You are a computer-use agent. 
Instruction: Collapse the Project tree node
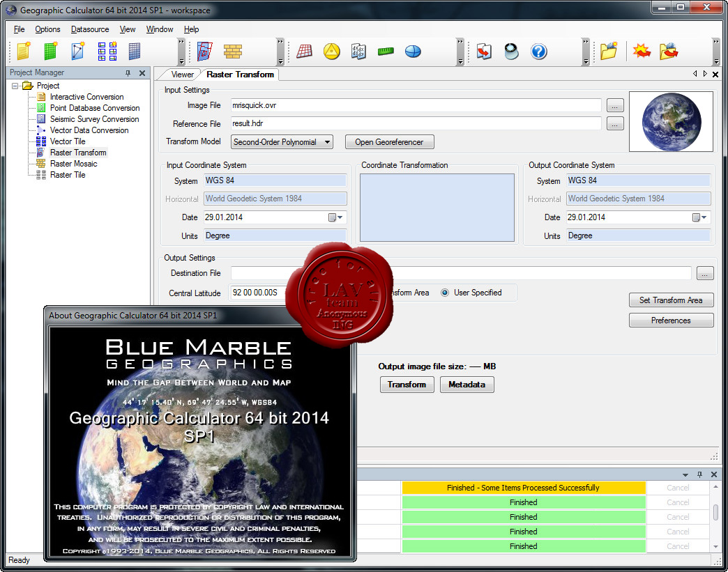click(x=15, y=86)
